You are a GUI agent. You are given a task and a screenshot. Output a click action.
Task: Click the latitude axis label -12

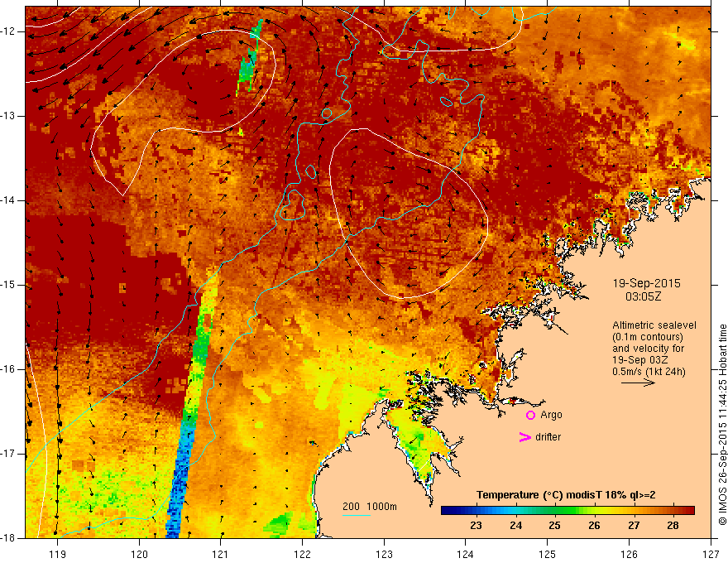[8, 31]
